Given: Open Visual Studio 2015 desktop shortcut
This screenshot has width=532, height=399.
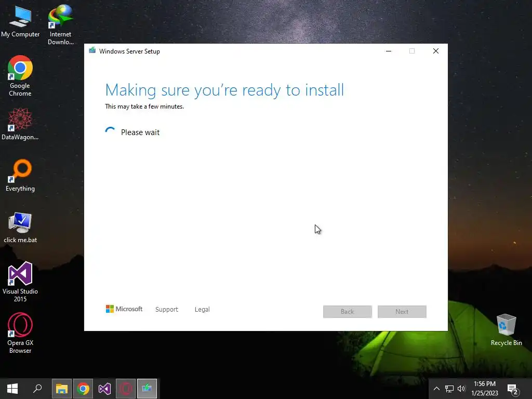Looking at the screenshot, I should click(20, 282).
